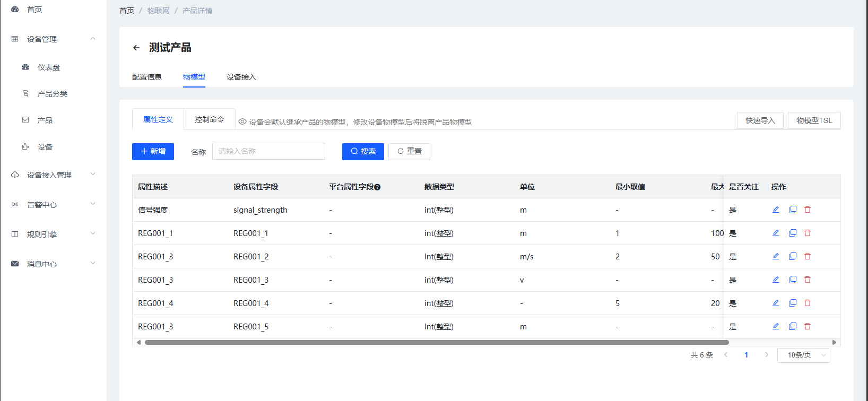Select the 控制命令 sub-tab
Viewport: 868px width, 401px height.
click(210, 119)
